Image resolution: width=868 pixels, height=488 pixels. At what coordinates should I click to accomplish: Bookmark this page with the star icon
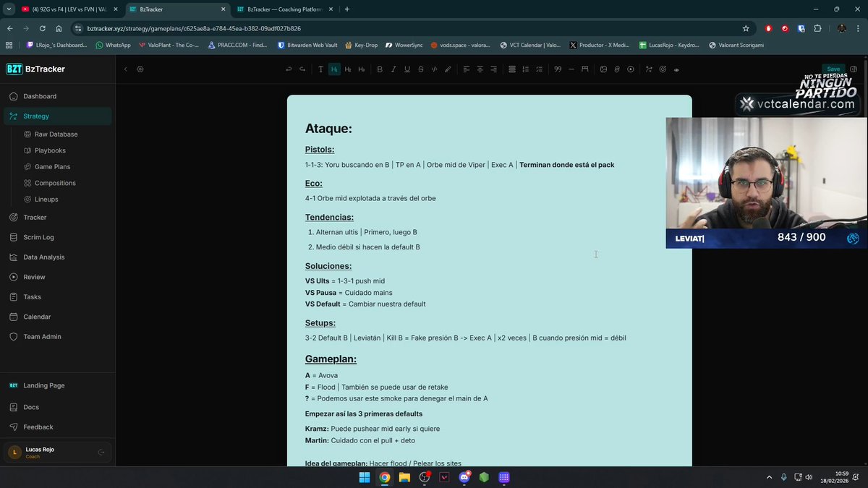coord(746,28)
